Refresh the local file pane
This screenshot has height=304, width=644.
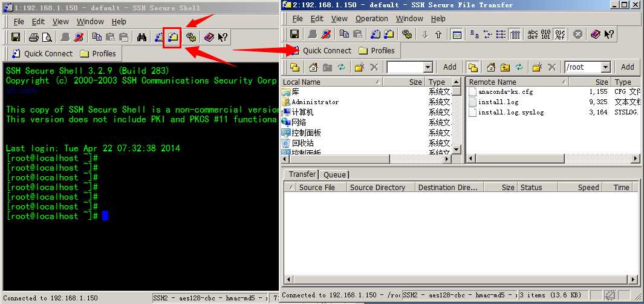pos(341,67)
